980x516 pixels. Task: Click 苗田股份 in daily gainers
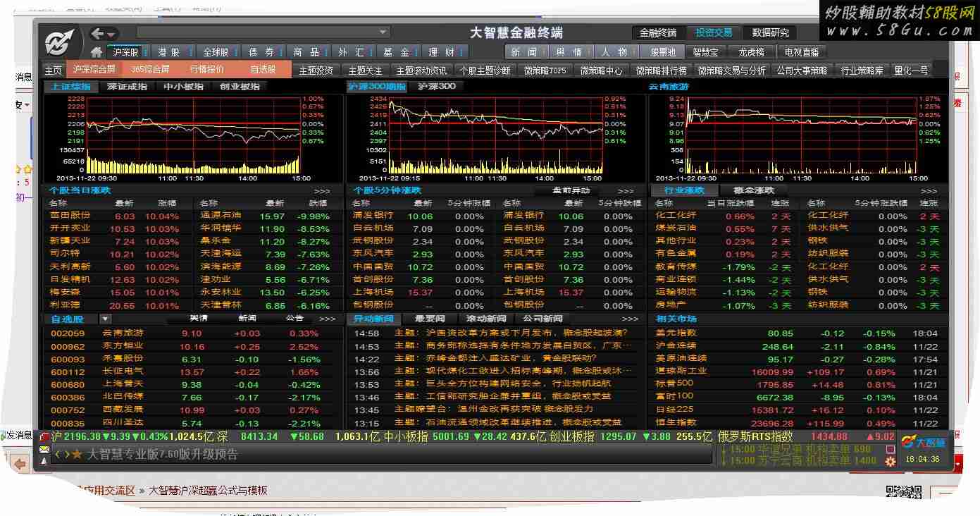tap(70, 216)
